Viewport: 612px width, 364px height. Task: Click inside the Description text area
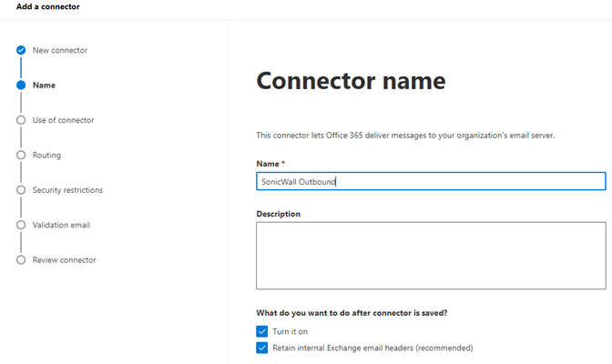click(430, 255)
